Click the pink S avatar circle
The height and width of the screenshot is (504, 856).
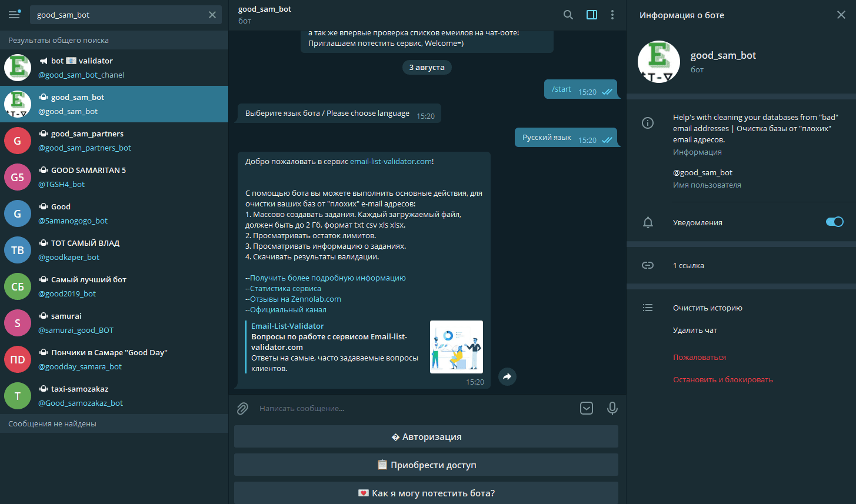[18, 323]
